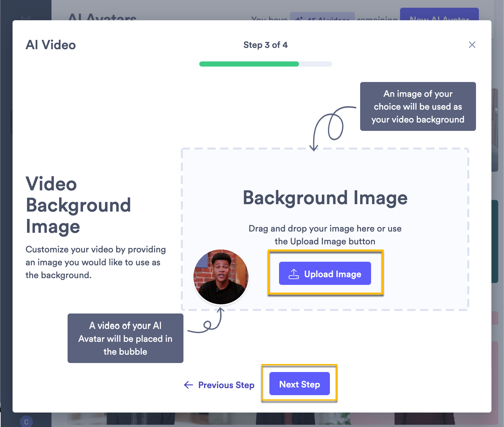Click the back arrow beside Previous Step
This screenshot has height=427, width=504.
tap(188, 385)
